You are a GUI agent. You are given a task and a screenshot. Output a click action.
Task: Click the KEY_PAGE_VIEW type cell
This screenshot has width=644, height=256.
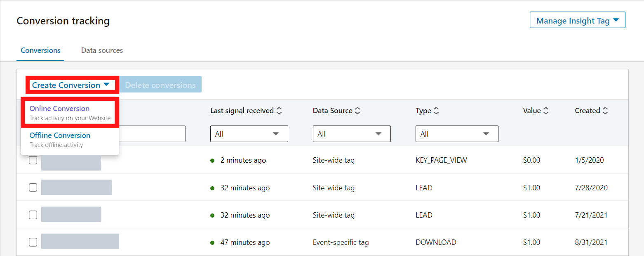[x=441, y=160]
